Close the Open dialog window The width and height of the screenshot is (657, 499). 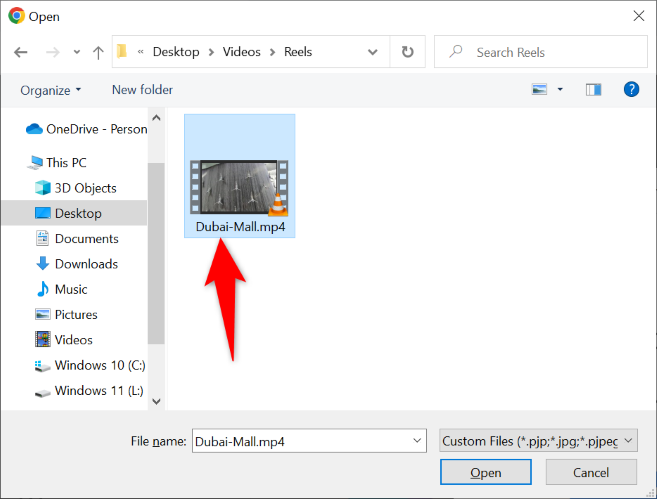[639, 16]
